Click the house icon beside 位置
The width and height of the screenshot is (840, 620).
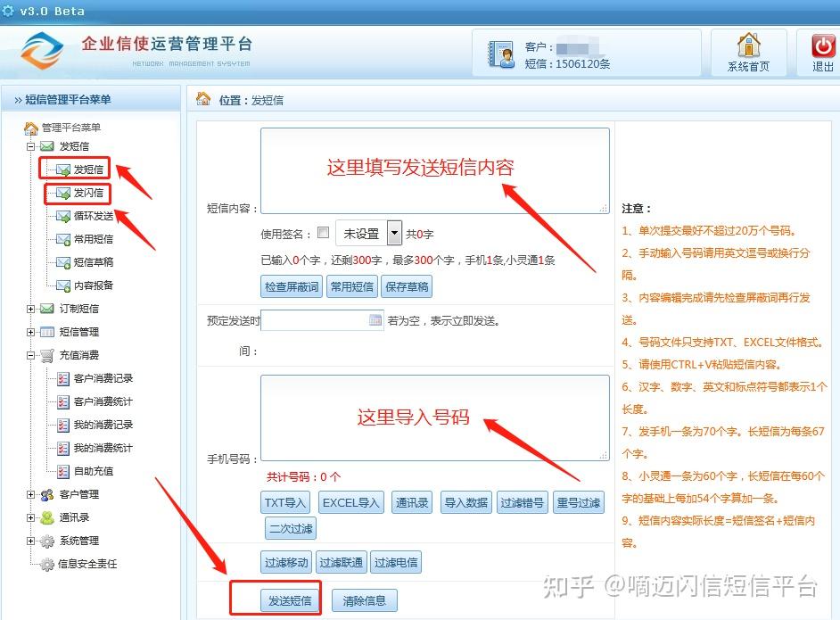(x=203, y=99)
